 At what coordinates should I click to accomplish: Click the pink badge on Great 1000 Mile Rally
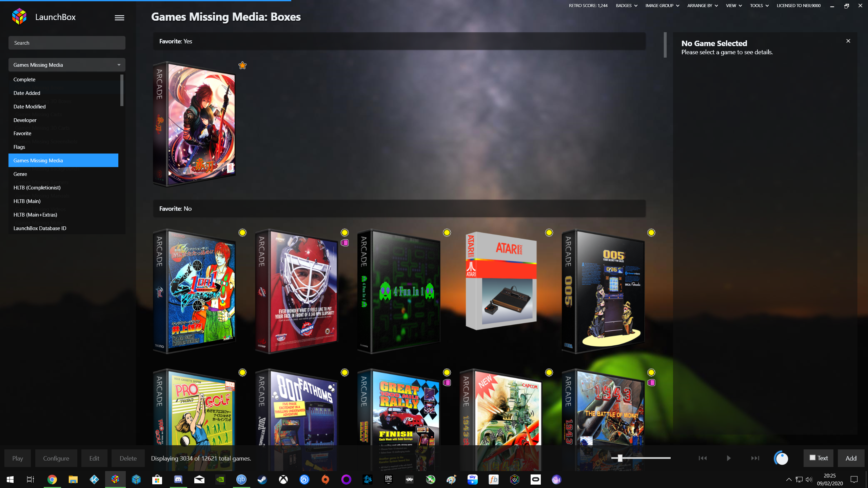coord(447,383)
